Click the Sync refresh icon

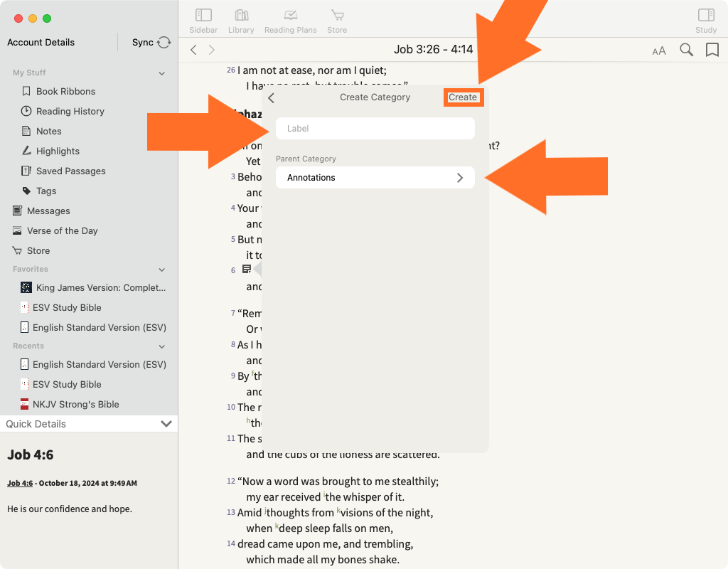[x=164, y=43]
